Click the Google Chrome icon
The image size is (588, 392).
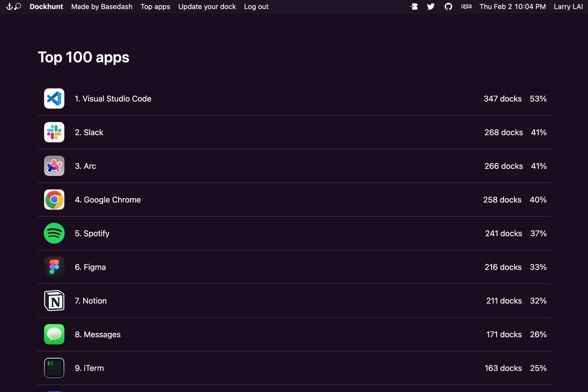tap(54, 200)
